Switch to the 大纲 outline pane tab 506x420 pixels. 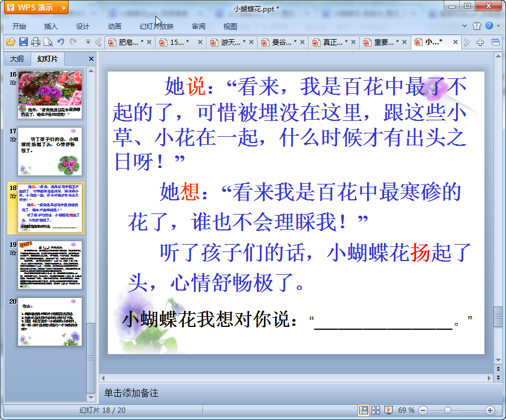coord(17,59)
